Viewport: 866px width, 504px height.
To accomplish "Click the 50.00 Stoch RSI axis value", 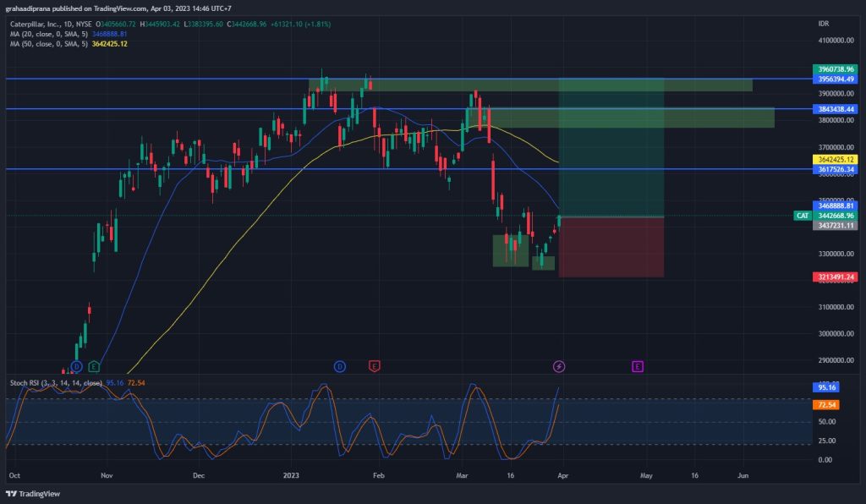I will point(827,422).
